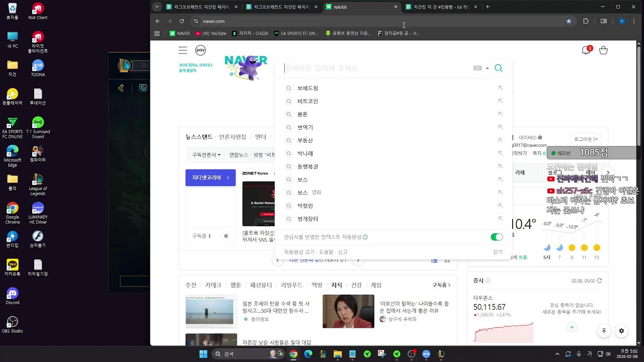Insert 보베드림 suggestion with its arrow icon

click(500, 88)
